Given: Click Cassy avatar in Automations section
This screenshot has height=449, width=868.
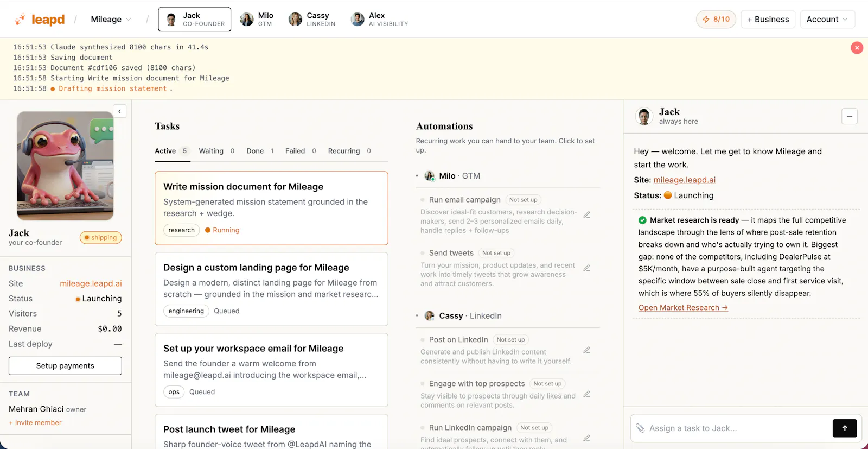Looking at the screenshot, I should 429,316.
